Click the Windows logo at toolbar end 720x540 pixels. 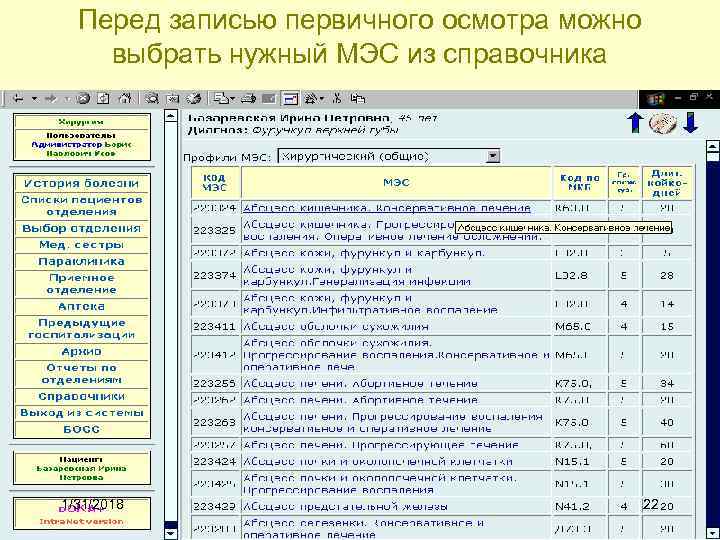tap(655, 99)
